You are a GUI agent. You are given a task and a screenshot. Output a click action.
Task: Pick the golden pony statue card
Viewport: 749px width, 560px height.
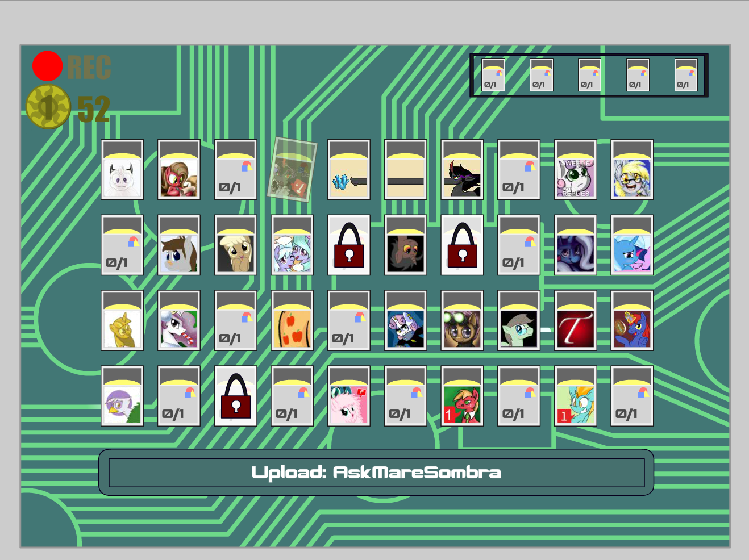[x=122, y=320]
